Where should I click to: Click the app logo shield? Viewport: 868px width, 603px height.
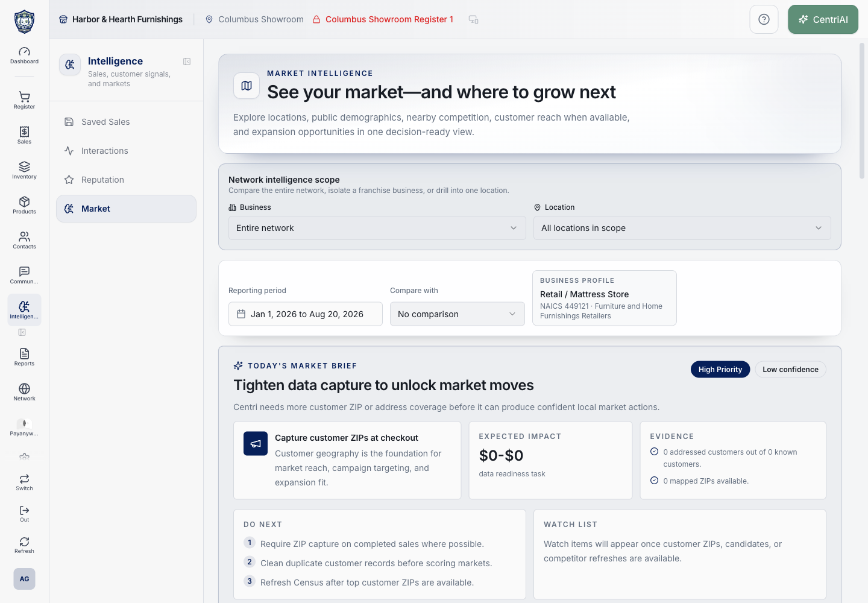pos(24,22)
